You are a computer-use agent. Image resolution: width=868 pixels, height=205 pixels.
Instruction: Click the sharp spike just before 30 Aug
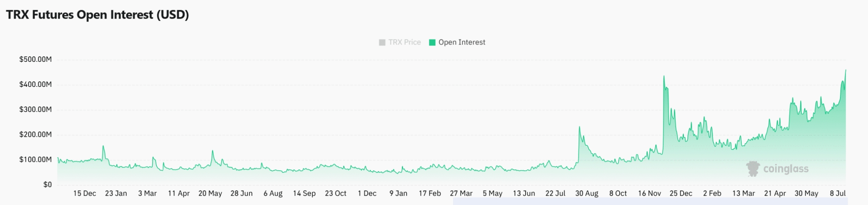click(x=579, y=127)
